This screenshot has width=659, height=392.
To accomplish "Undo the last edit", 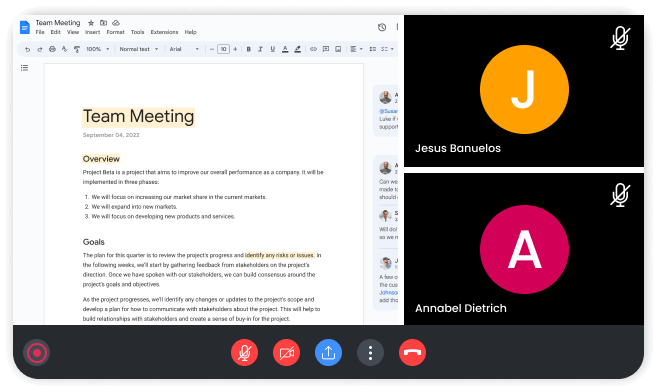I will point(27,49).
